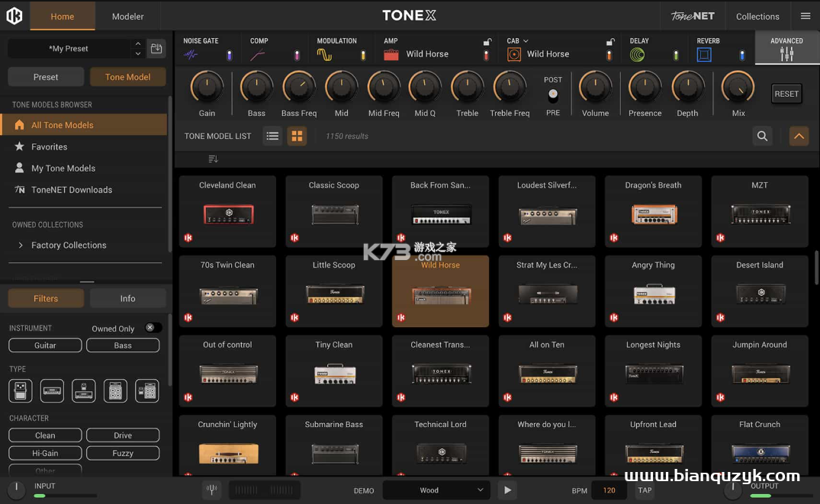Viewport: 820px width, 504px height.
Task: Collapse the tone model list panel
Action: [799, 136]
